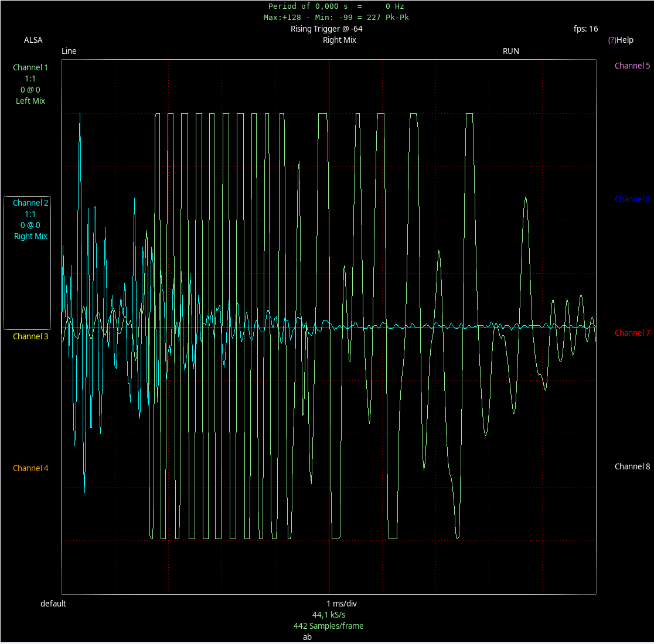
Task: Click Channel 2 scale 1:1
Action: point(30,214)
